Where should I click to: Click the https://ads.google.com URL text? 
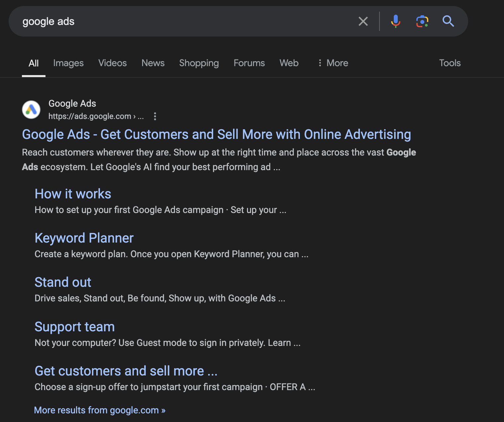coord(96,116)
